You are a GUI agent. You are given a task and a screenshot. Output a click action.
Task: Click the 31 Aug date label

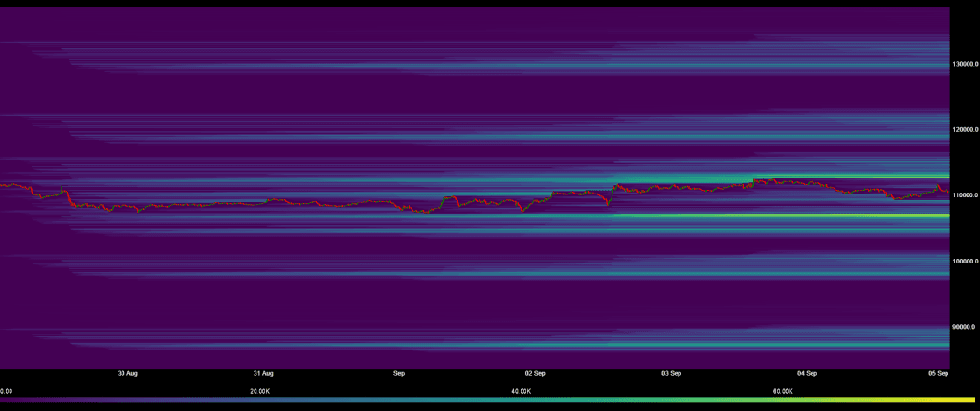(263, 373)
